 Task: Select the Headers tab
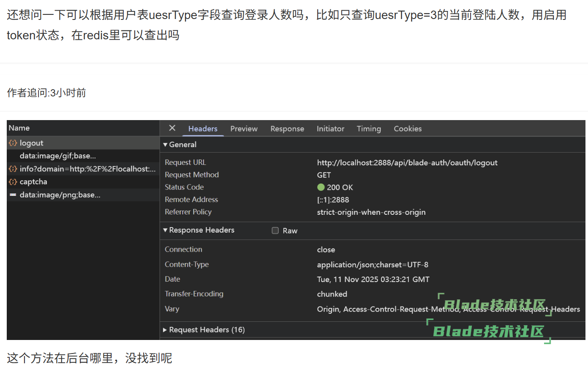(203, 129)
